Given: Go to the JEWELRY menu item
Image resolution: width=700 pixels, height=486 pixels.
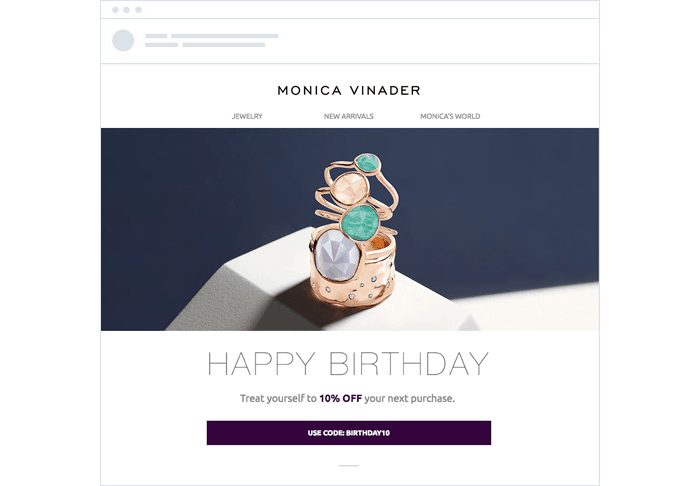Looking at the screenshot, I should pos(247,116).
